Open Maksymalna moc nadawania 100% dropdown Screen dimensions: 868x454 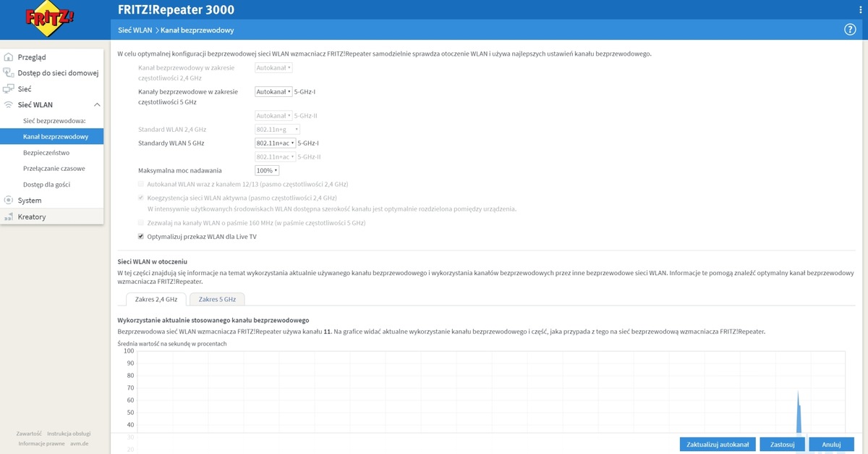[266, 170]
